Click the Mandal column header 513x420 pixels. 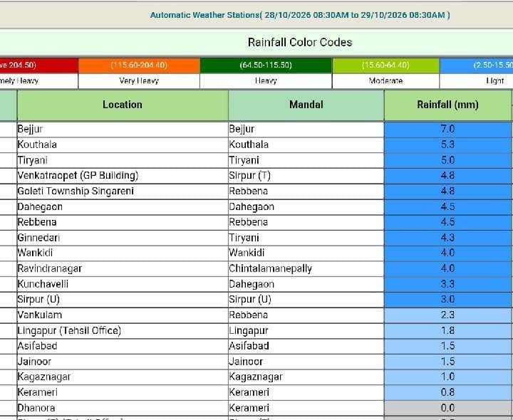pos(306,105)
